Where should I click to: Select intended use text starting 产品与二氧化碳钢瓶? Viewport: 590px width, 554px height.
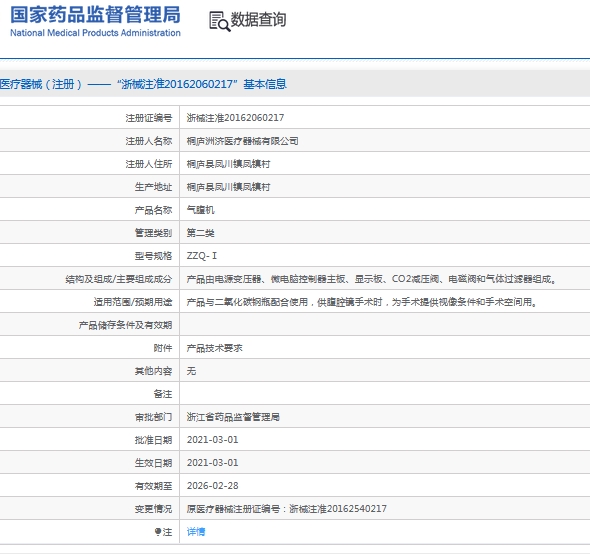click(362, 302)
